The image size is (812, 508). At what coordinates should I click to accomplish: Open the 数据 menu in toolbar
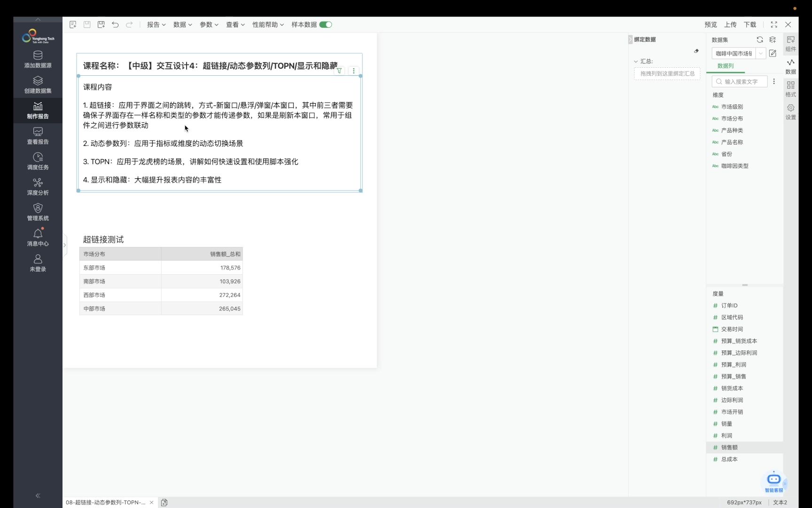point(182,24)
